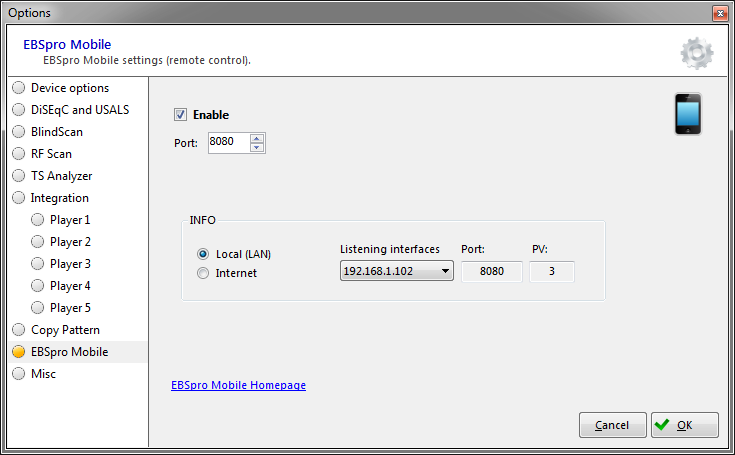This screenshot has height=455, width=735.
Task: Click the INFO Port read-only field
Action: 492,271
